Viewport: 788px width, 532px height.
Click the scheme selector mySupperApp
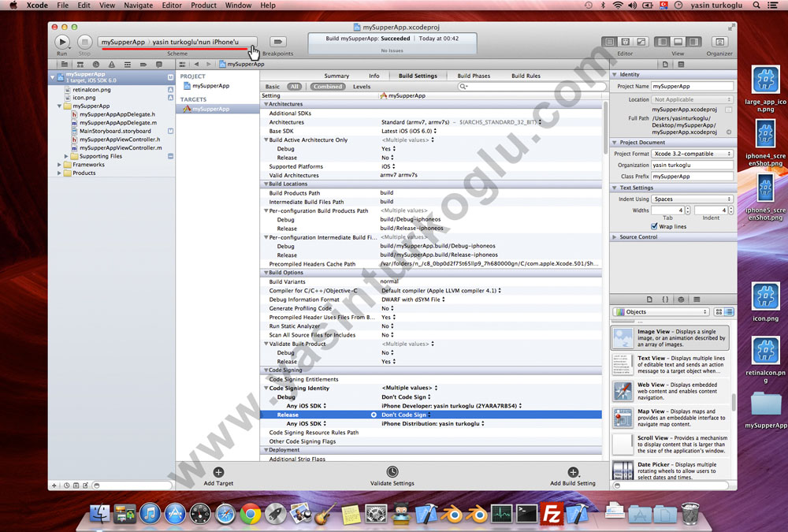pos(123,42)
